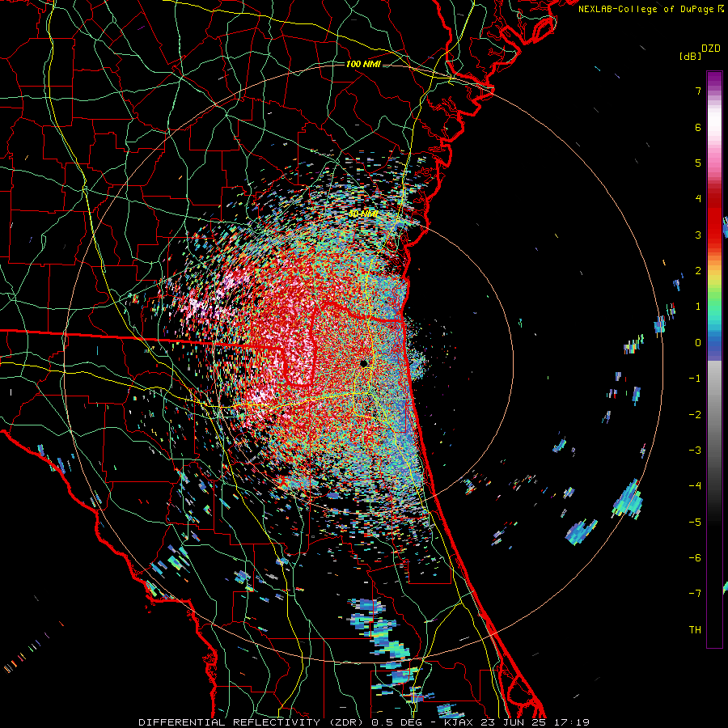
Task: Select the 0 value on color scale
Action: pos(698,343)
